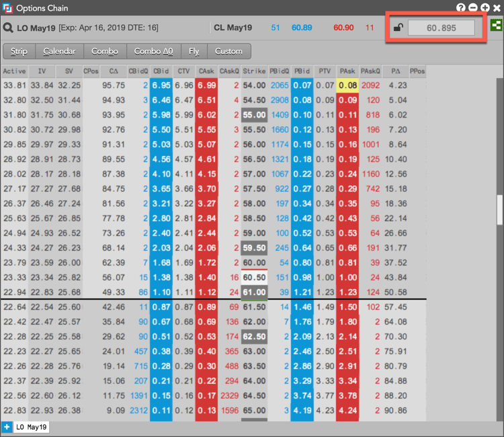Click put bid 2.86 at strike 63.50

302,366
